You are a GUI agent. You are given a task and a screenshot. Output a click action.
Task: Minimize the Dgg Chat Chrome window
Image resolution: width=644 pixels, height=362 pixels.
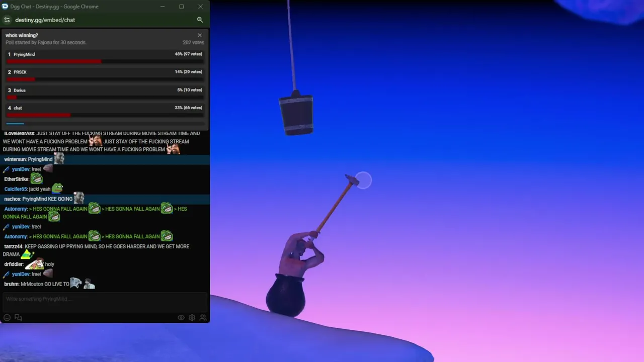[x=163, y=7]
